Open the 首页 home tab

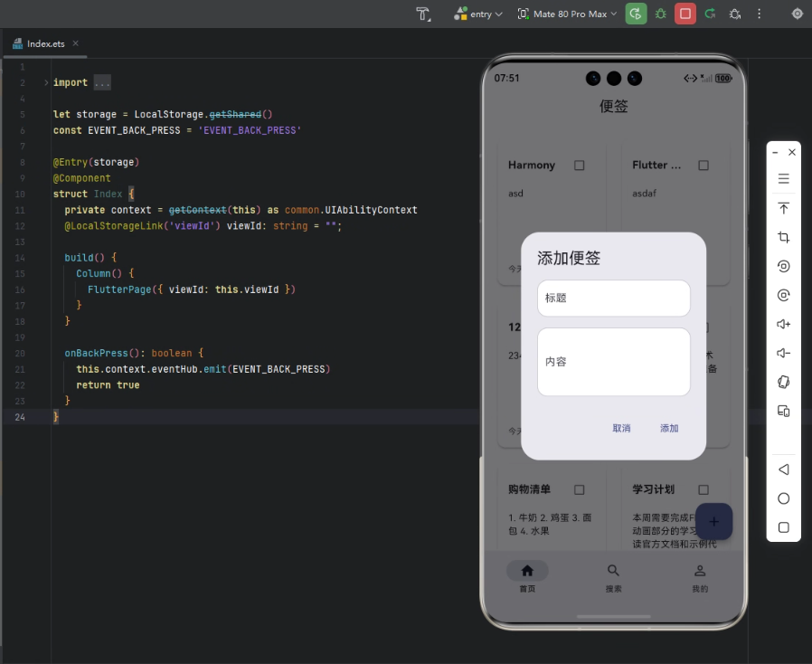(x=527, y=577)
